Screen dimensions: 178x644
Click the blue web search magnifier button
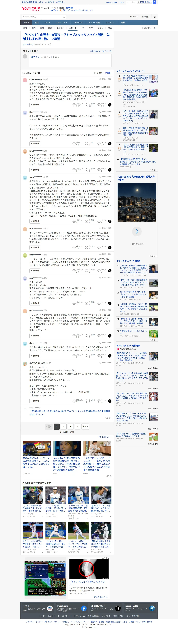click(x=155, y=2)
